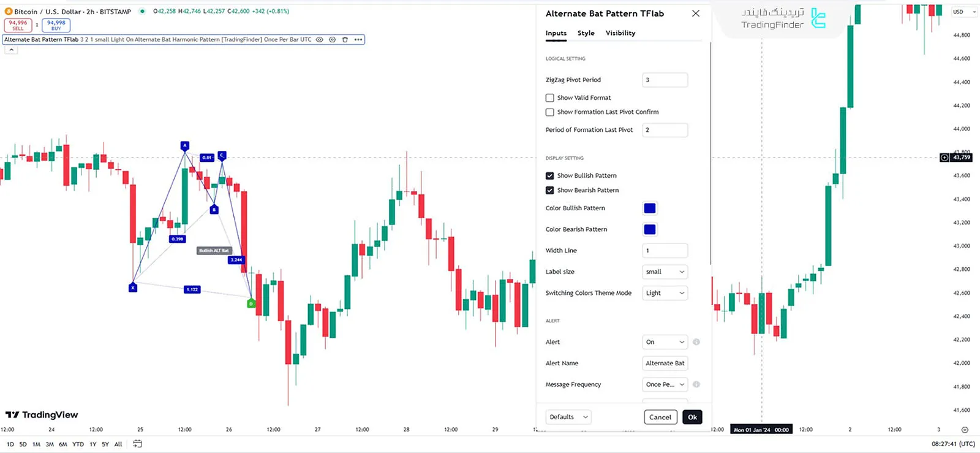Click the Ok button
The image size is (980, 453).
coord(692,417)
